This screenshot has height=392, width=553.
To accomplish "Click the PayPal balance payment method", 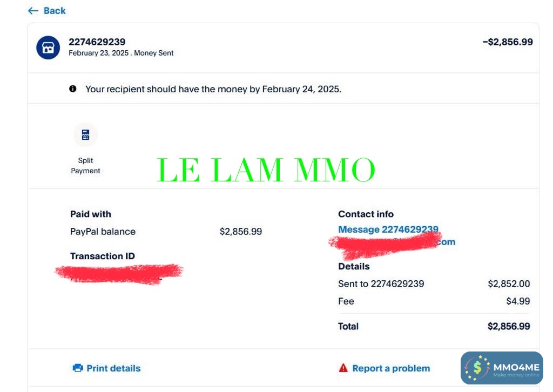I will point(103,232).
